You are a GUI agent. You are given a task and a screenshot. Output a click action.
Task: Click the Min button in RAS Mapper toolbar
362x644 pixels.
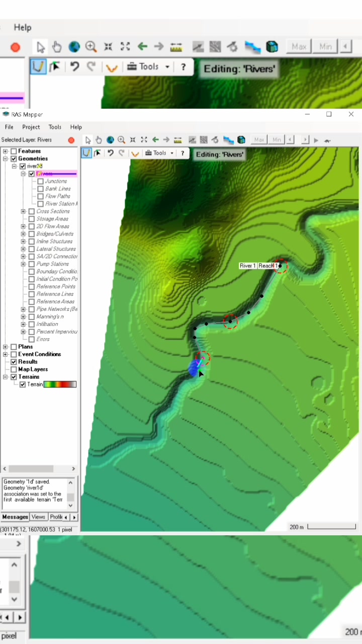[277, 140]
